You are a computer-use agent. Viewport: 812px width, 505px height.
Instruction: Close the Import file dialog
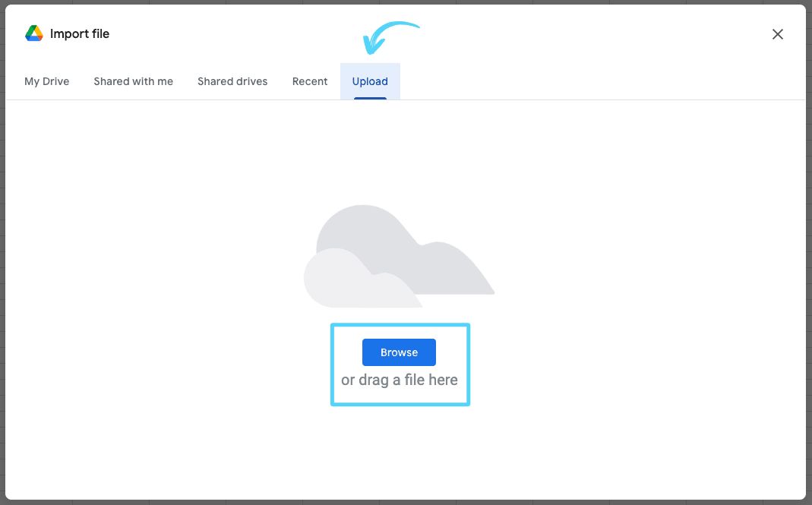pos(777,34)
